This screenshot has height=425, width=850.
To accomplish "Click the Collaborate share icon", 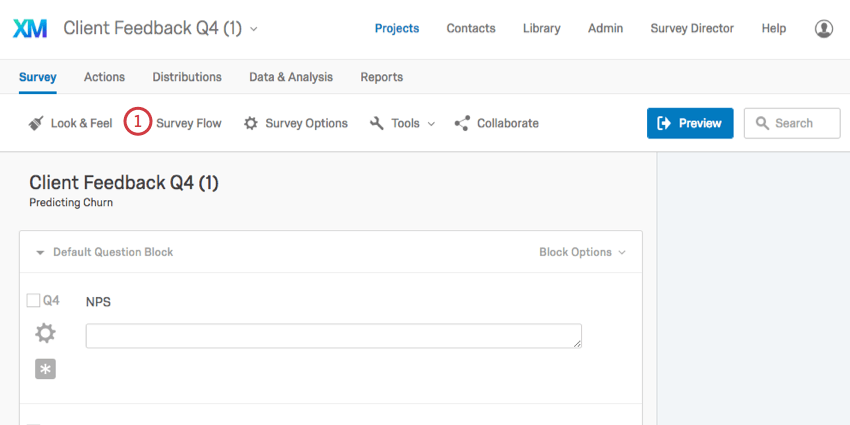I will [x=462, y=123].
